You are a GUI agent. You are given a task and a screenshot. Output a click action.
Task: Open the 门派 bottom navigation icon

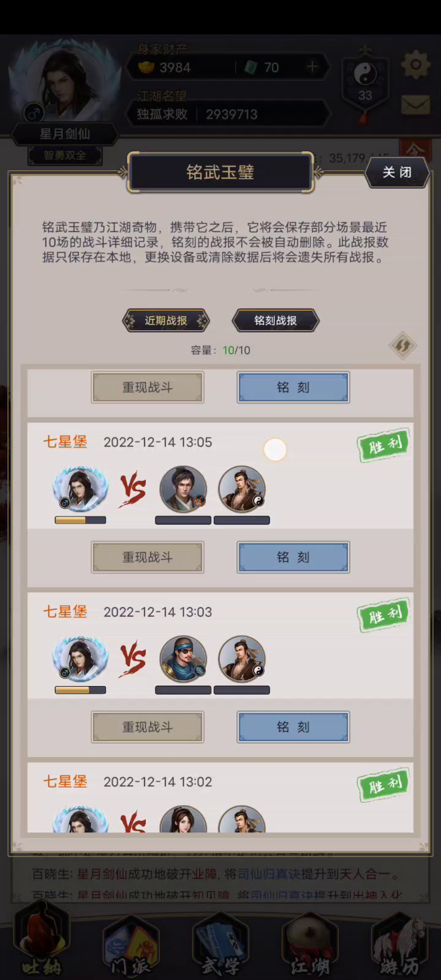point(131,946)
